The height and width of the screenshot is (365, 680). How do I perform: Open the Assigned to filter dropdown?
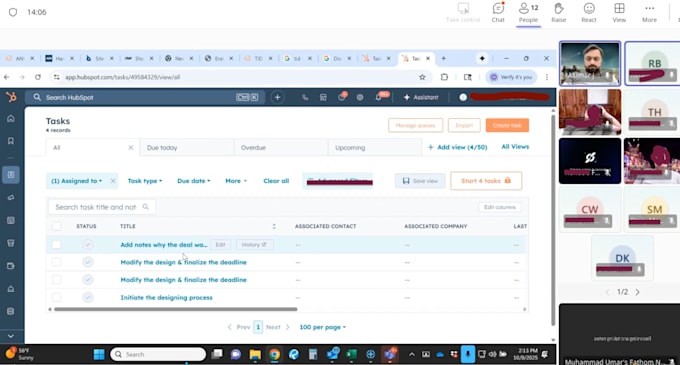[x=77, y=181]
